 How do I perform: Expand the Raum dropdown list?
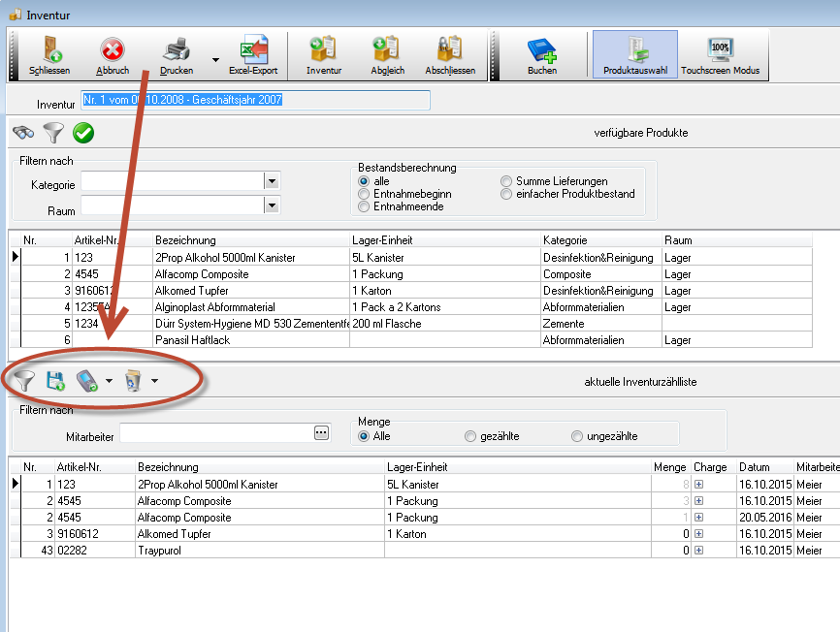[272, 205]
